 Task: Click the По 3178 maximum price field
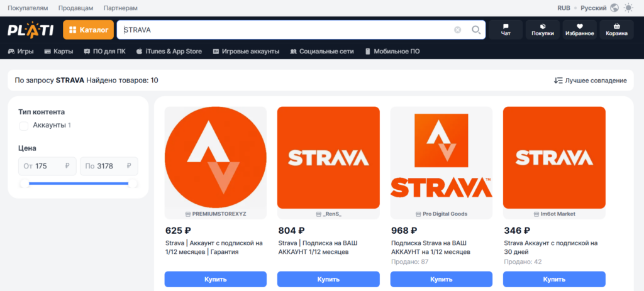pos(109,166)
